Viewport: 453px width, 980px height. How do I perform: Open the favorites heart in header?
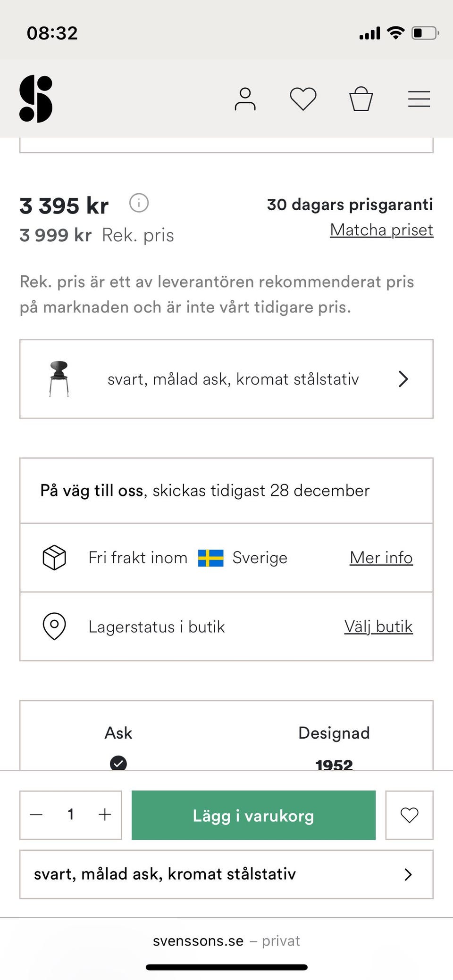[x=303, y=99]
